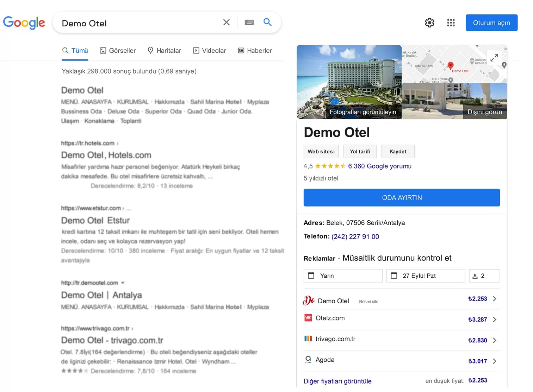Click the https://www.etstur.com URL breadcrumb
The height and width of the screenshot is (392, 533).
[91, 208]
